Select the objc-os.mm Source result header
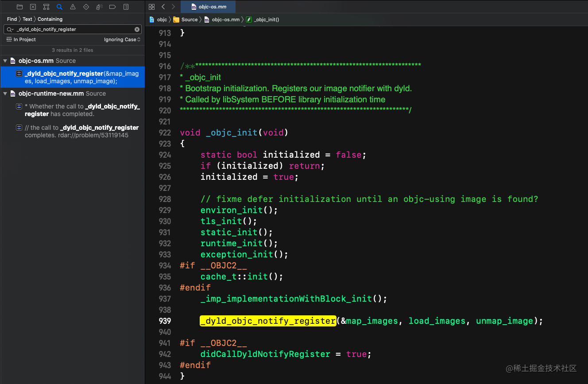Screen dimensions: 588x384 [72, 61]
